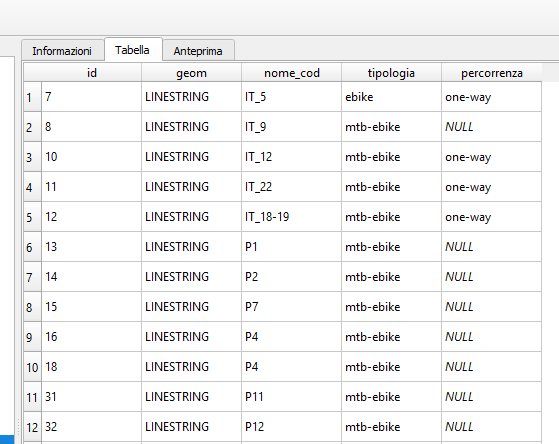Select row header number 5

pyautogui.click(x=32, y=217)
